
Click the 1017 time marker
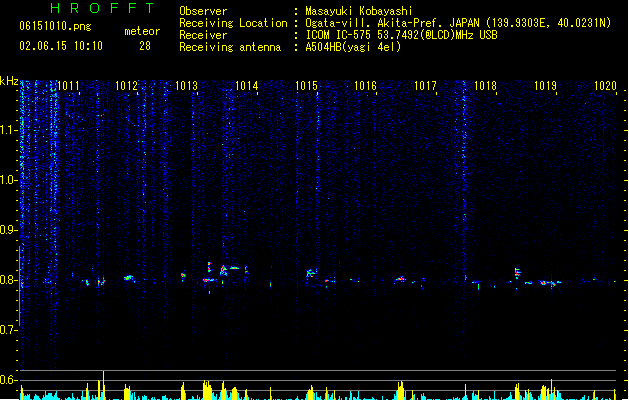[x=425, y=86]
